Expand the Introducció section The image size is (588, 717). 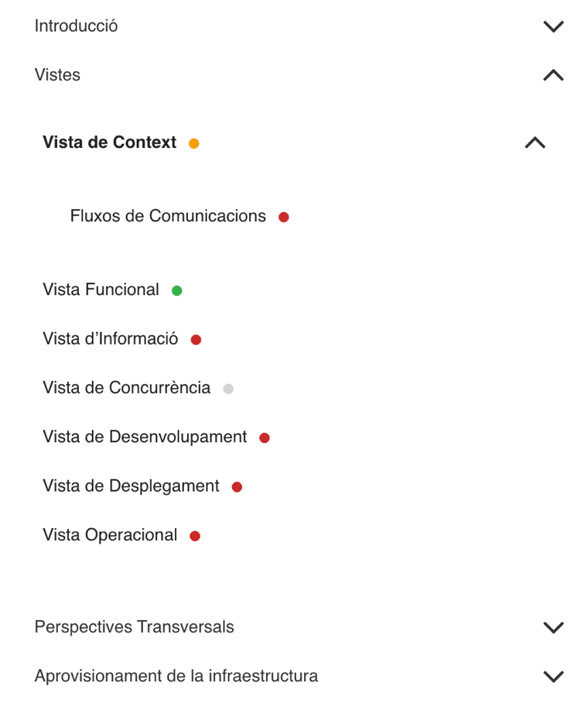tap(553, 26)
